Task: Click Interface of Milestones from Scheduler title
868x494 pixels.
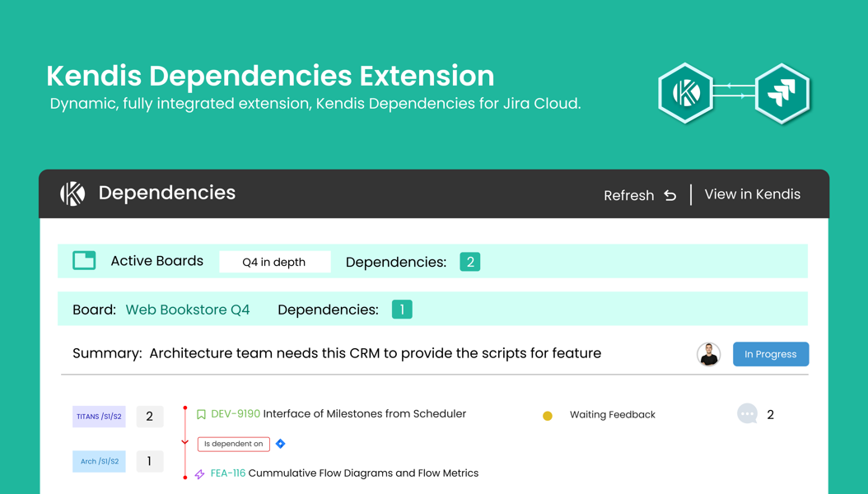Action: [x=364, y=414]
